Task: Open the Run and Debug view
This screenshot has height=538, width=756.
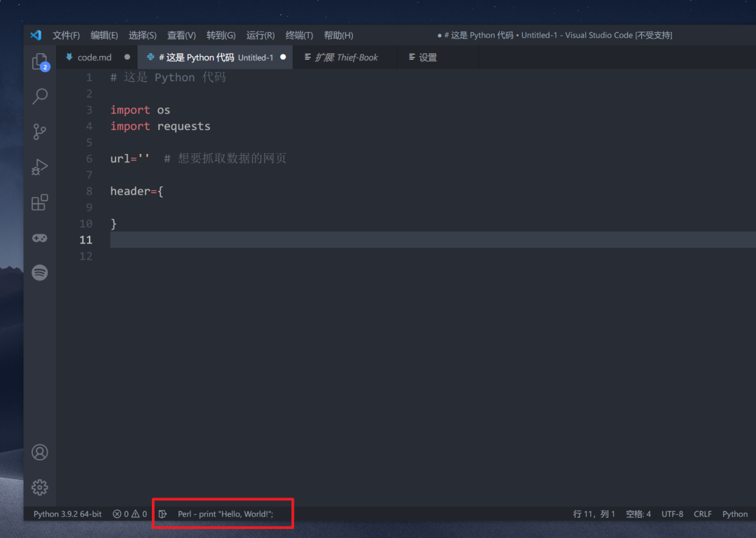Action: tap(39, 167)
